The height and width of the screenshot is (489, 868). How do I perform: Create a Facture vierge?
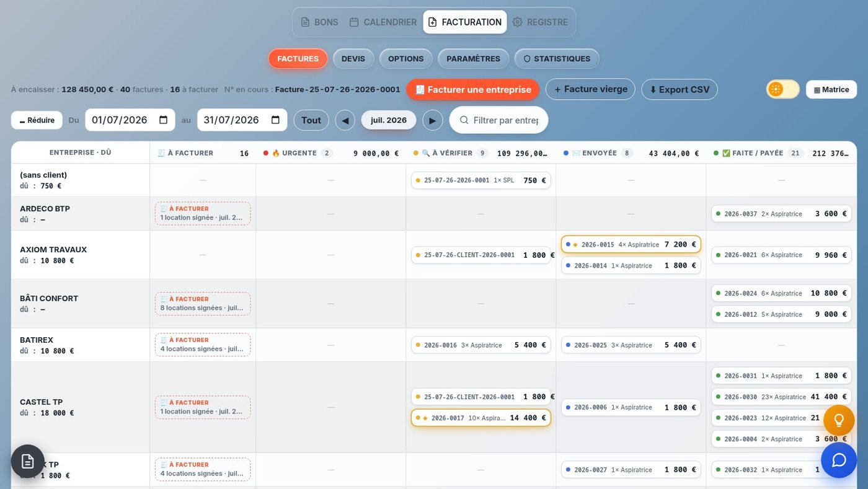click(590, 89)
